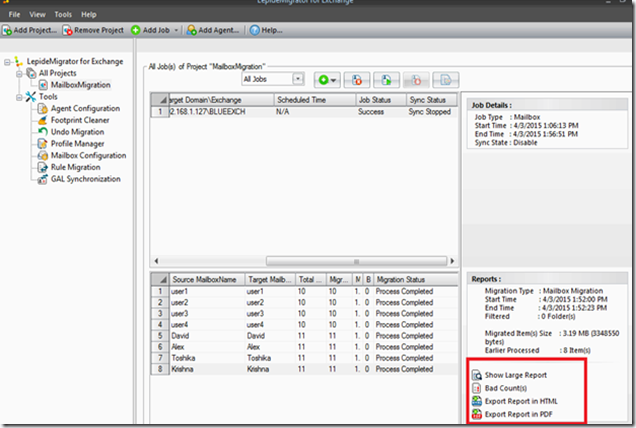Click the select-all corner of mailbox table
Screen dimensions: 636x428
point(160,280)
